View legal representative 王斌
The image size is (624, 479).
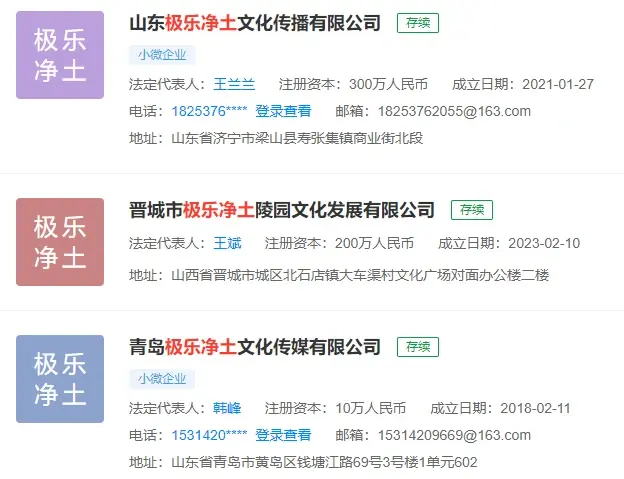[227, 243]
